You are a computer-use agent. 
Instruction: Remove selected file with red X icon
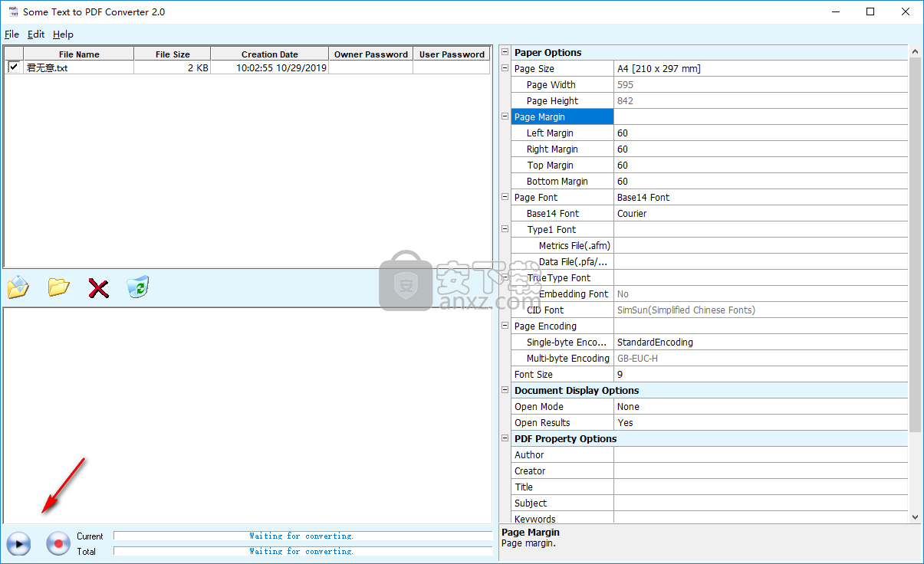click(x=98, y=288)
